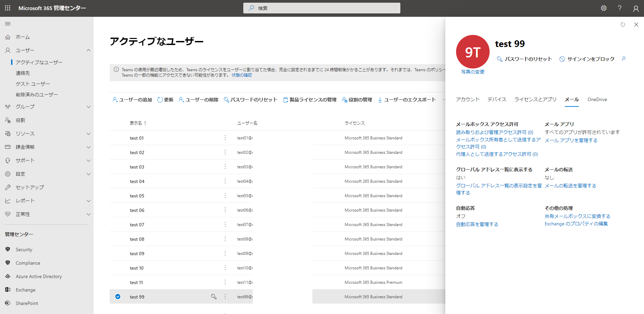
Task: Open settings gear in top bar
Action: tap(604, 8)
